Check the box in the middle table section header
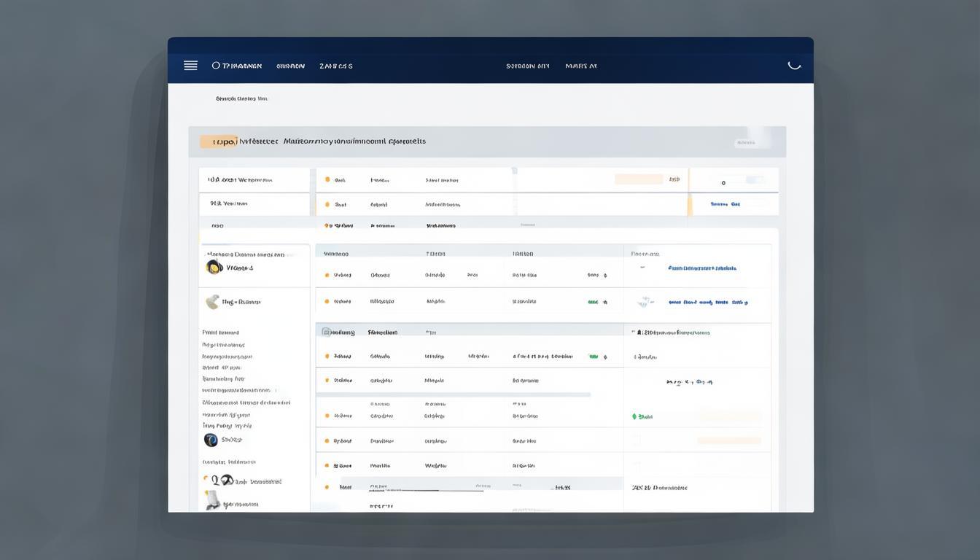980x560 pixels. (x=327, y=332)
